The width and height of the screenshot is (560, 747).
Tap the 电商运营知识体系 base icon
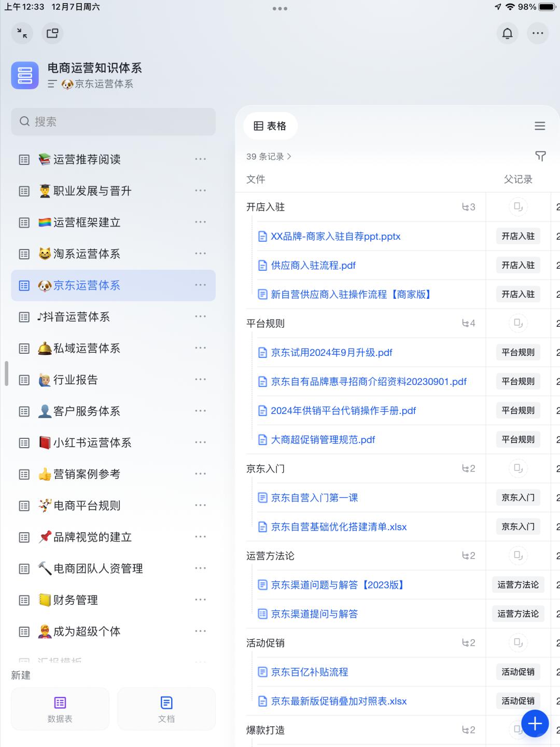25,75
